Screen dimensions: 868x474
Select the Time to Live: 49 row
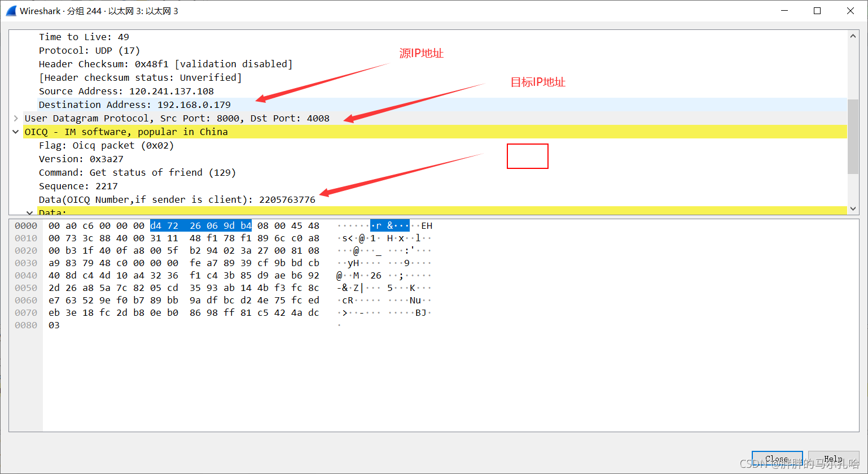click(84, 37)
